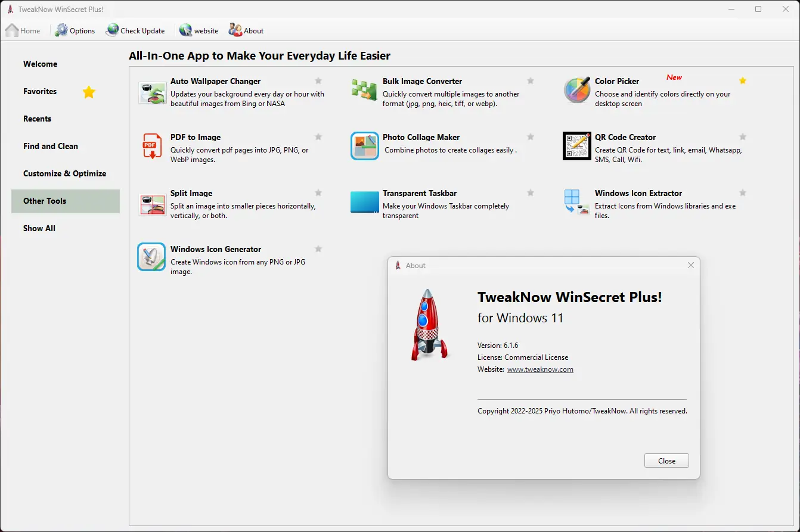Open the Customize & Optimize section
Screen dimensions: 800x532
(66, 173)
